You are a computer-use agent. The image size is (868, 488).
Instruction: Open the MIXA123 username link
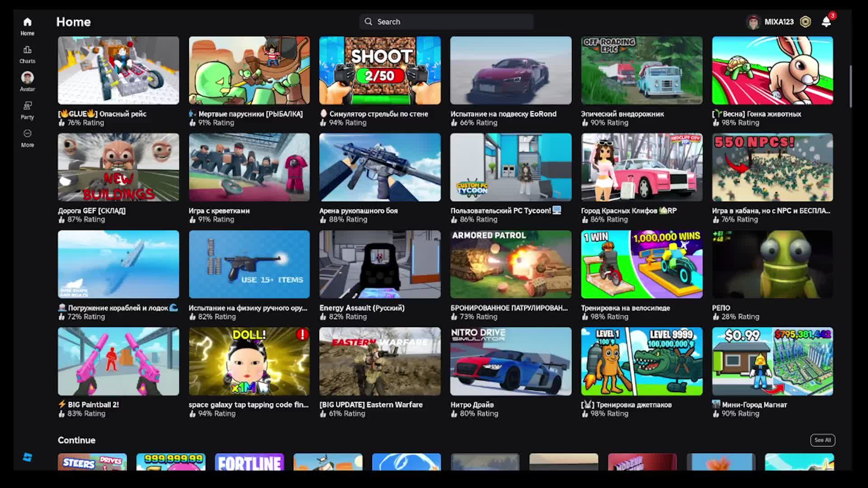(779, 22)
